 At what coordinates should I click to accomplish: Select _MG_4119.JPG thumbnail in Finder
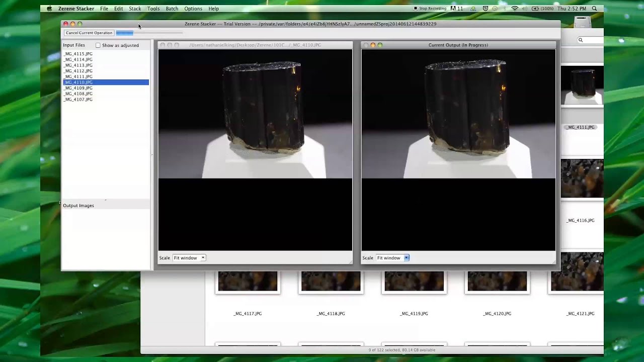pos(414,282)
